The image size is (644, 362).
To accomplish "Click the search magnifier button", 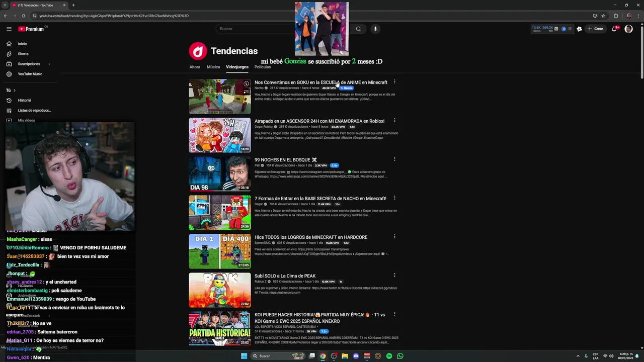I will [x=358, y=29].
